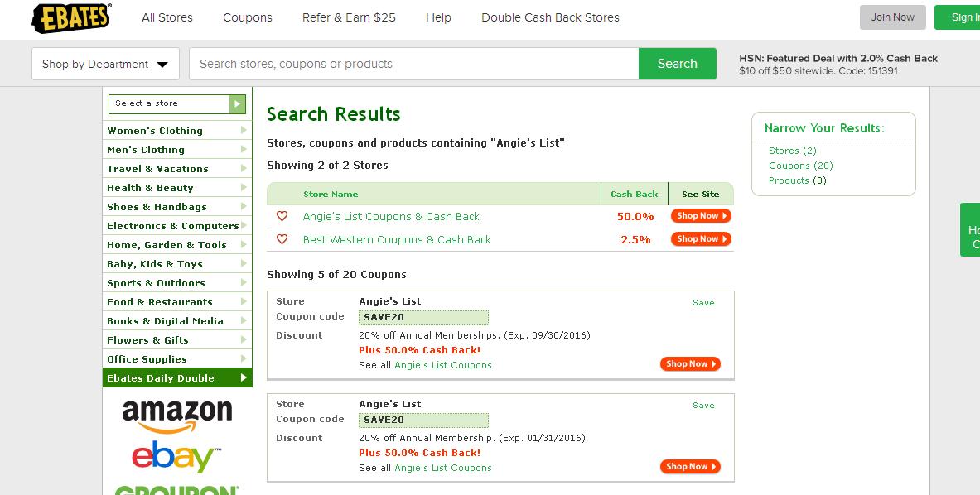980x495 pixels.
Task: Open Books & Digital Media category
Action: tap(177, 321)
